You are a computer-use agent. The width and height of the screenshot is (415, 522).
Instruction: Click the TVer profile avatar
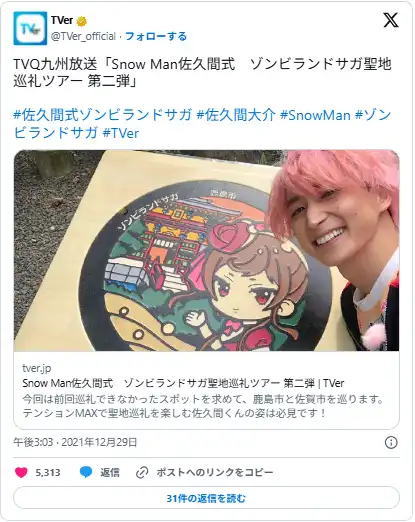click(30, 28)
